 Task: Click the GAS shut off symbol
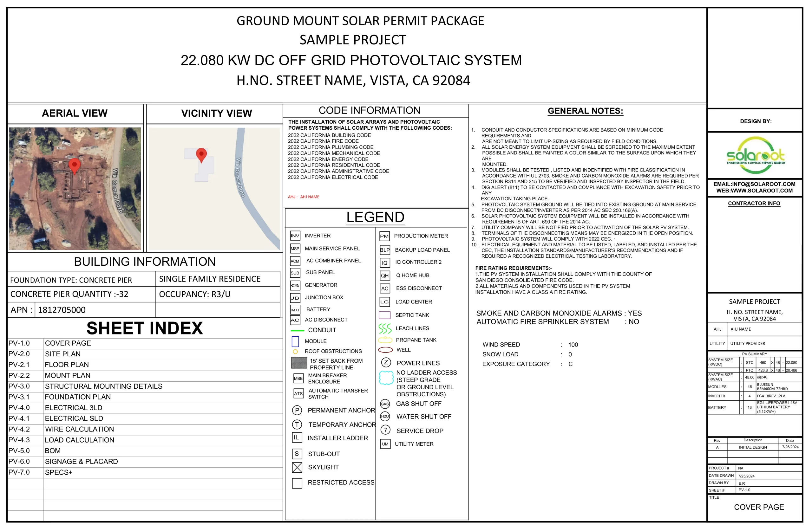(x=385, y=404)
